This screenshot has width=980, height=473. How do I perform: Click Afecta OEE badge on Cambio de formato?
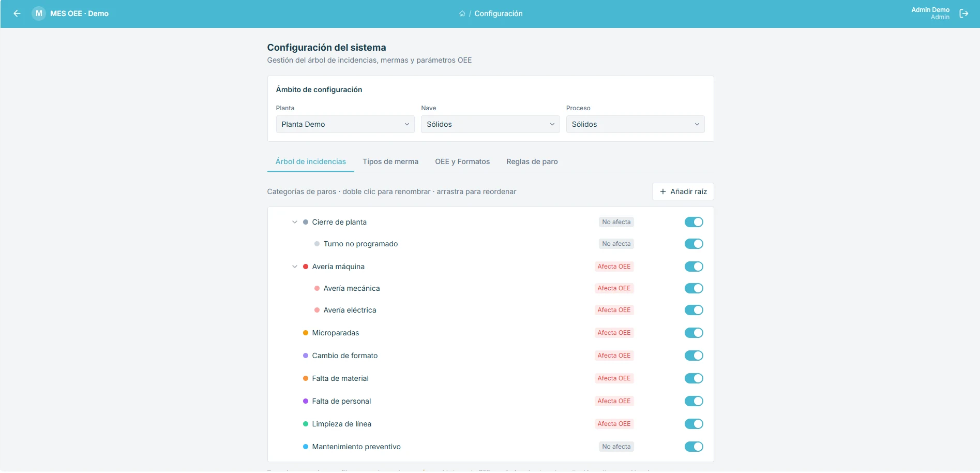click(x=614, y=356)
